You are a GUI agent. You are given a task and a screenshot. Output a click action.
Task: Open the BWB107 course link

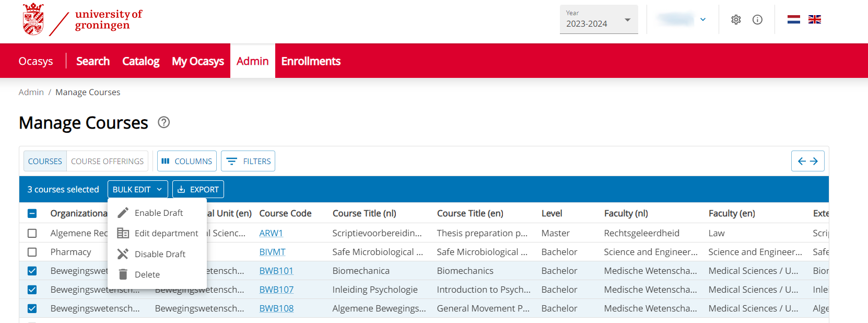(x=276, y=290)
